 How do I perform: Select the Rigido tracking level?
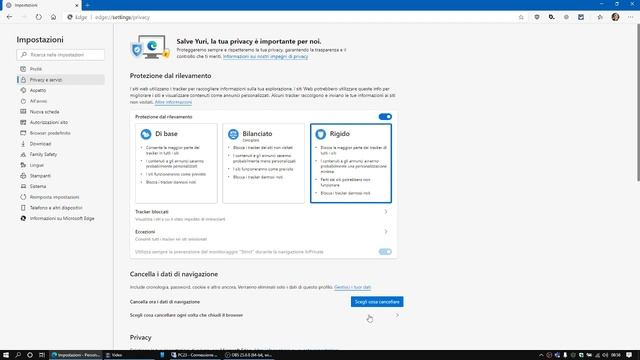[351, 163]
